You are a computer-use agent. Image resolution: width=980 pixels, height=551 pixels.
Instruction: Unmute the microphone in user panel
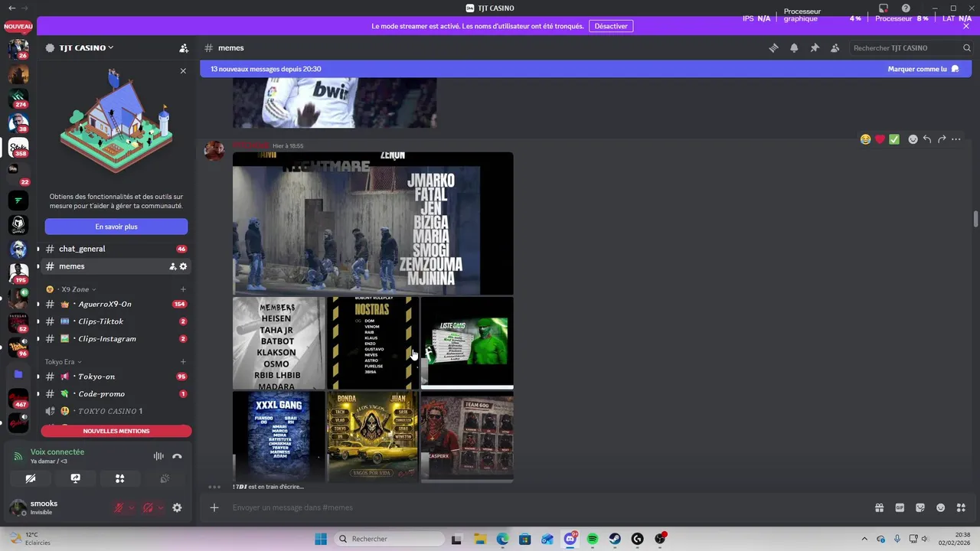click(119, 507)
